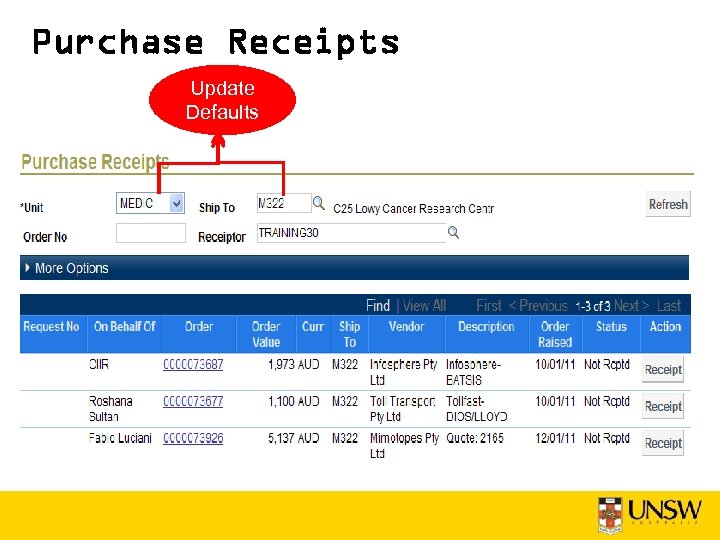Sort by Status column header

coord(611,326)
